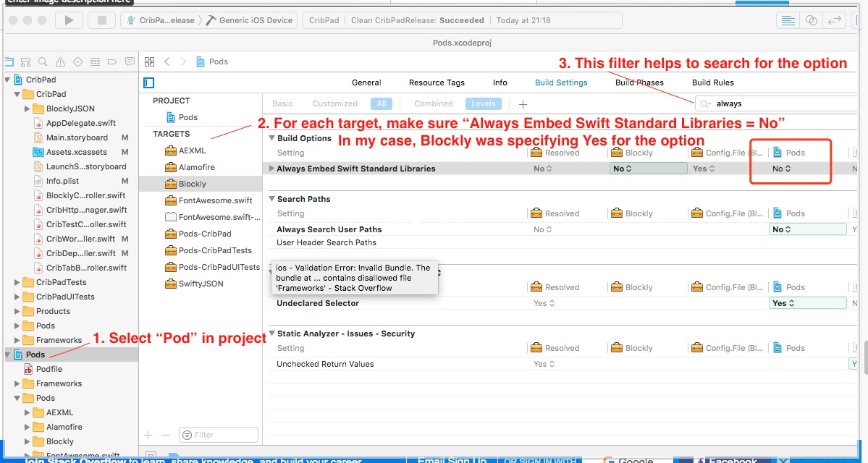Screen dimensions: 868x463
Task: Expand the Alamofire folder in navigator
Action: coord(27,427)
